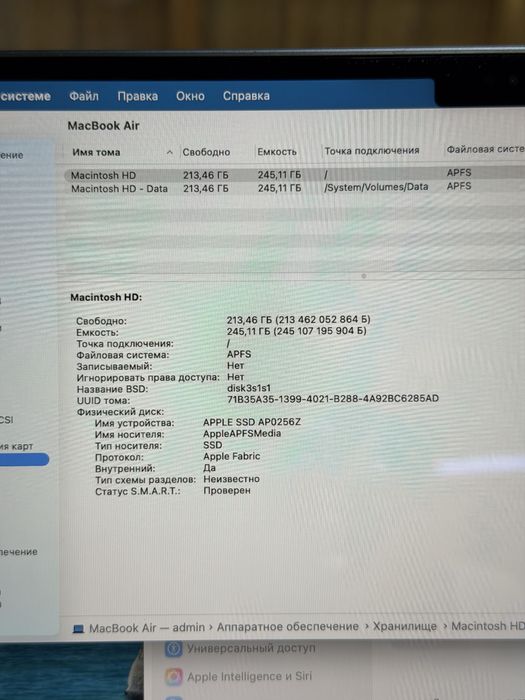525x700 pixels.
Task: Click the MacBook Air laptop icon in path bar
Action: 79,629
